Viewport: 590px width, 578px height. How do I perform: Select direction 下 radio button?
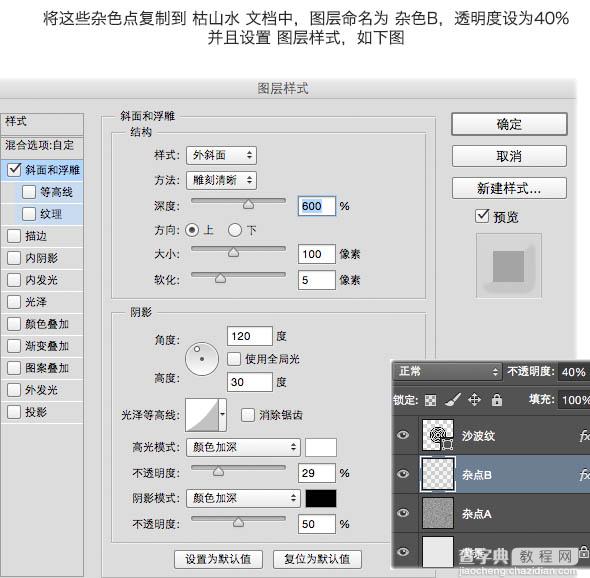point(235,230)
